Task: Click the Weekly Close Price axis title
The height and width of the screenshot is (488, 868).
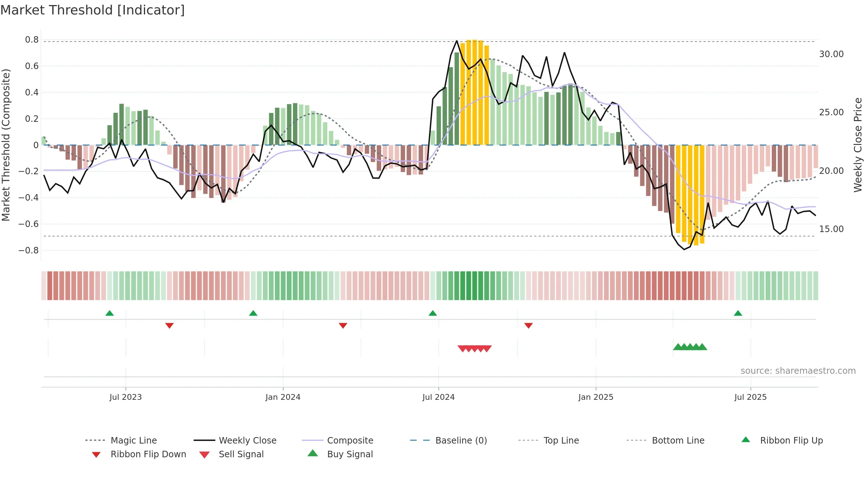Action: point(858,145)
